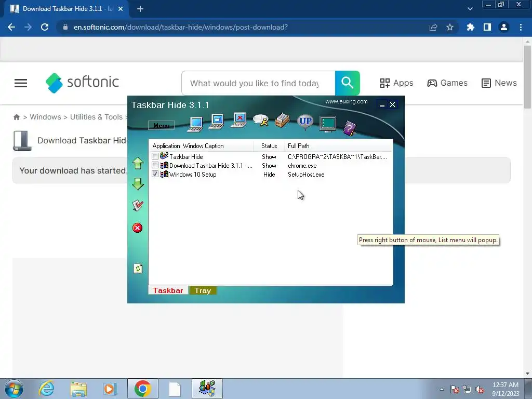The width and height of the screenshot is (532, 399).
Task: Click the Chrome back arrow
Action: pyautogui.click(x=11, y=27)
